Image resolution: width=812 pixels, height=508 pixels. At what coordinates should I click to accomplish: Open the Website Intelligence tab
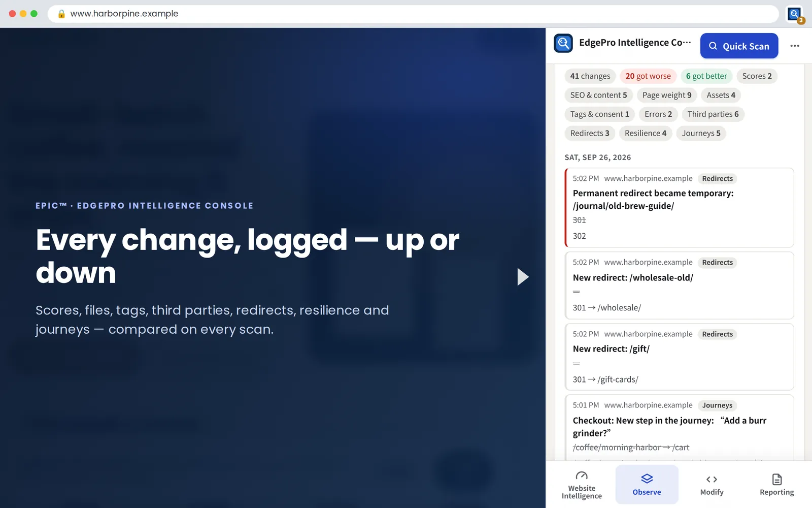582,485
